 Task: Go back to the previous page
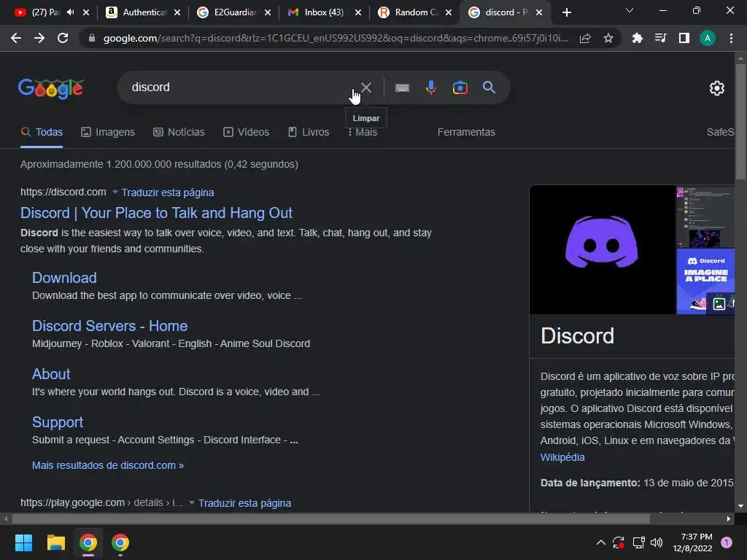(16, 38)
